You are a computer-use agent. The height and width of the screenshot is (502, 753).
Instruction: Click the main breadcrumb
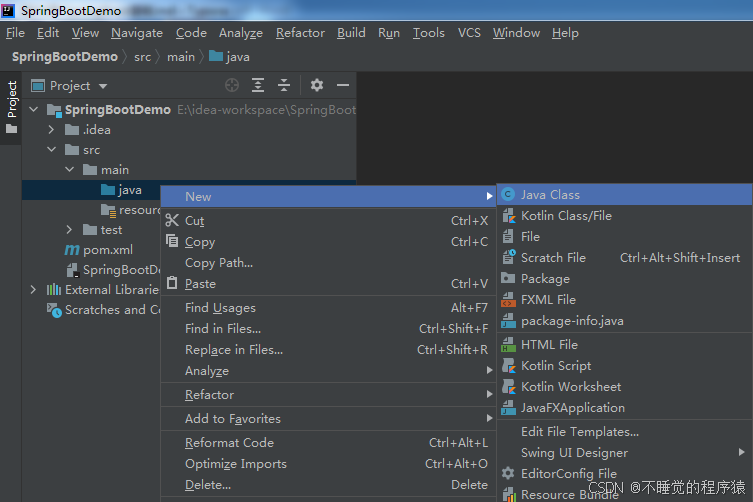tap(181, 57)
